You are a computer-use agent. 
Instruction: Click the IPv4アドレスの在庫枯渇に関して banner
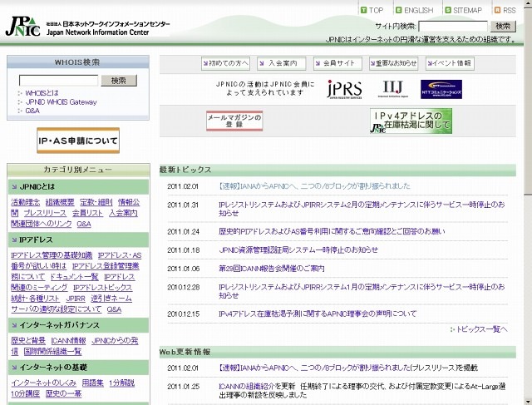[411, 121]
